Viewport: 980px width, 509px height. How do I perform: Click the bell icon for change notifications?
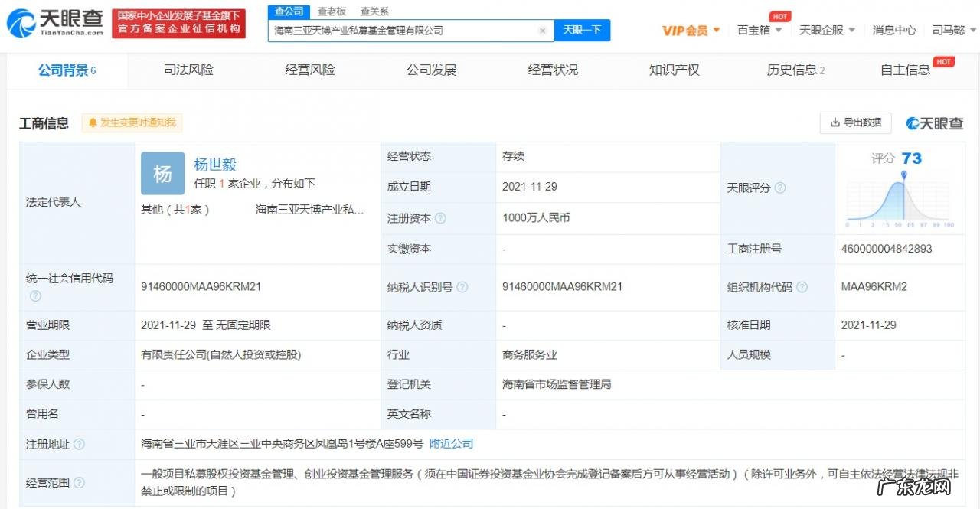click(92, 122)
